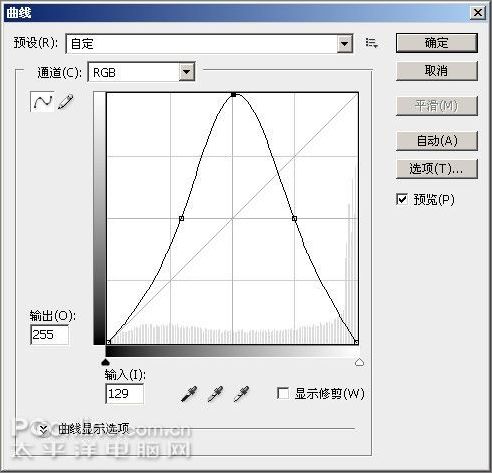This screenshot has height=473, width=492.
Task: Click the white input slider triangle
Action: click(359, 362)
